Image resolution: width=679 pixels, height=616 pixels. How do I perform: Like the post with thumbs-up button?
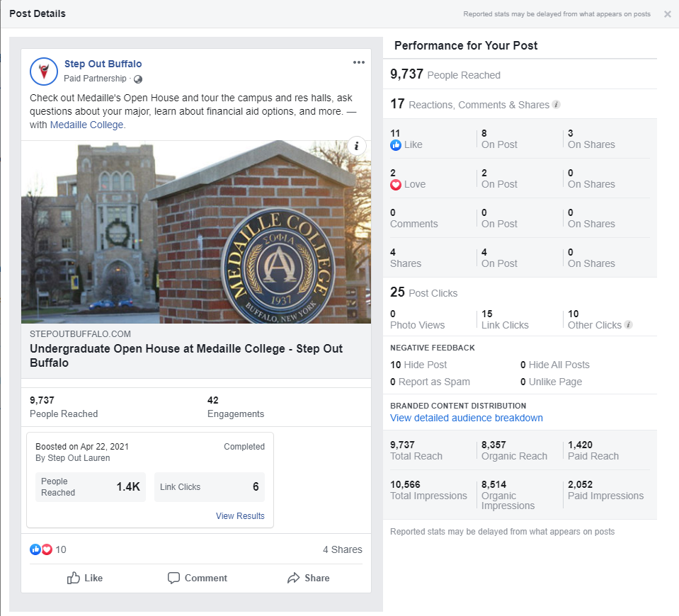tap(85, 578)
